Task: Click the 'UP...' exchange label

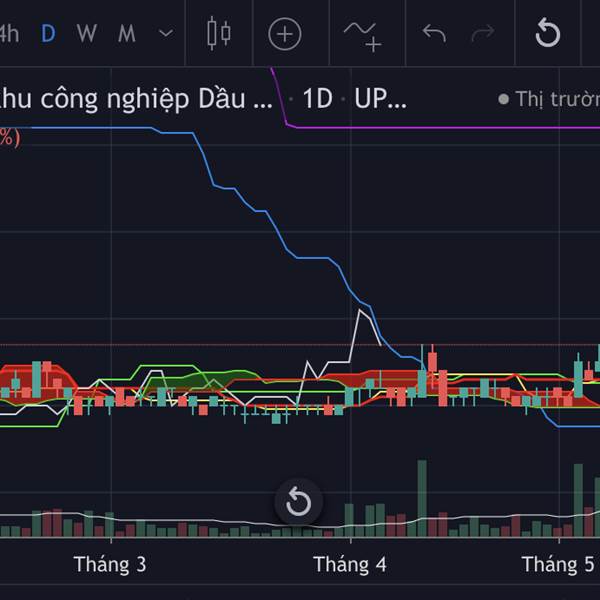Action: tap(380, 99)
